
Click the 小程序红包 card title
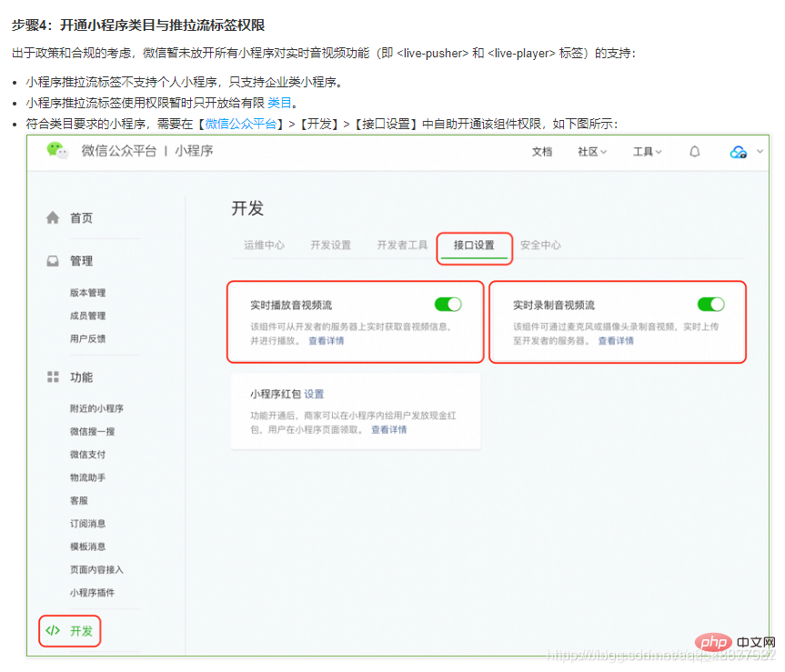(x=276, y=394)
